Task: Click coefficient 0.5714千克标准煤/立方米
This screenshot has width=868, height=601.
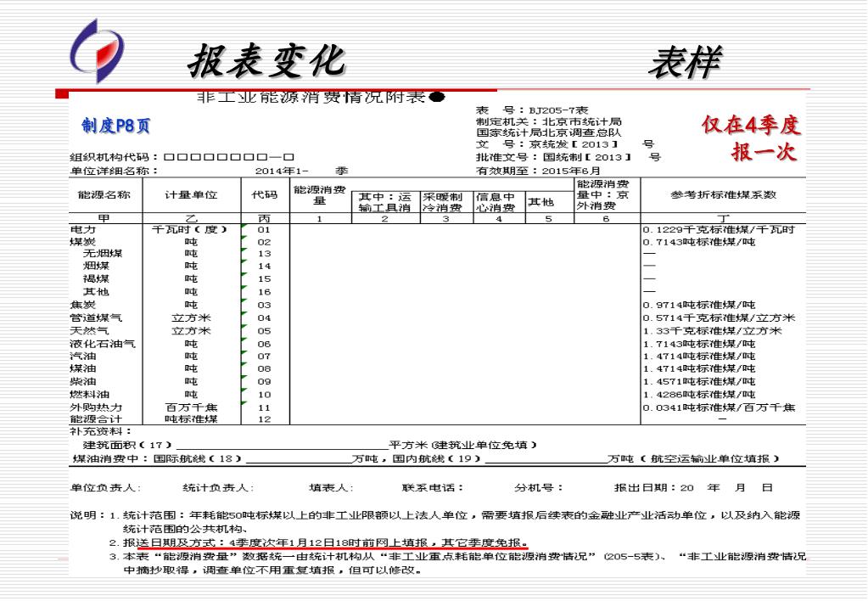Action: (x=719, y=318)
